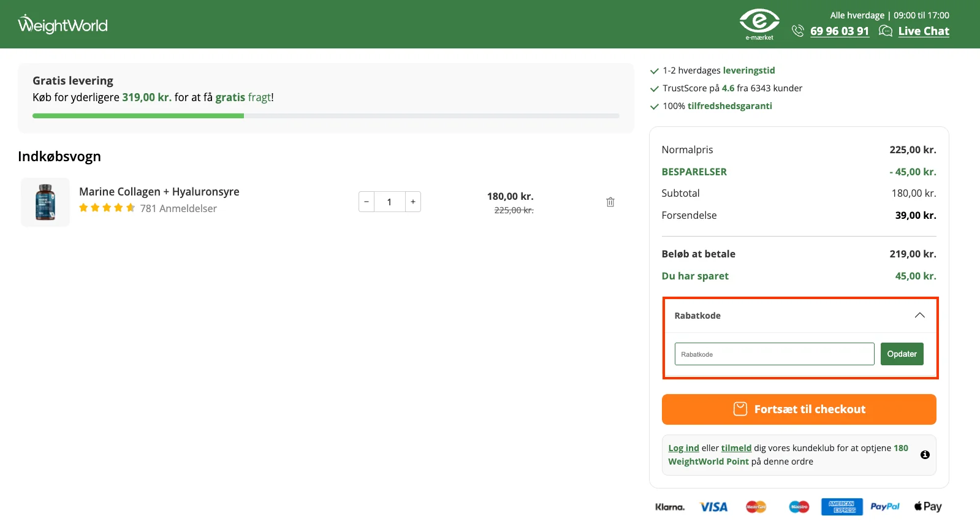980x532 pixels.
Task: Open the Log ind link
Action: point(683,448)
